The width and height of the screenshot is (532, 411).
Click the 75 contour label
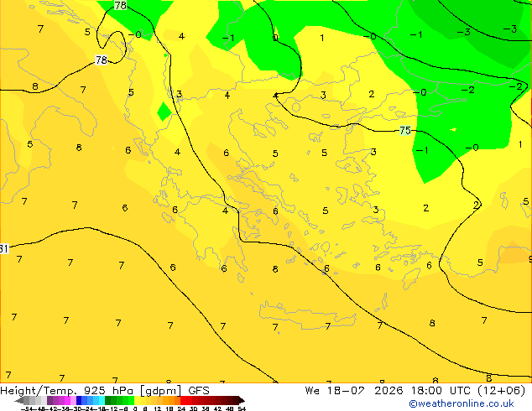click(405, 130)
